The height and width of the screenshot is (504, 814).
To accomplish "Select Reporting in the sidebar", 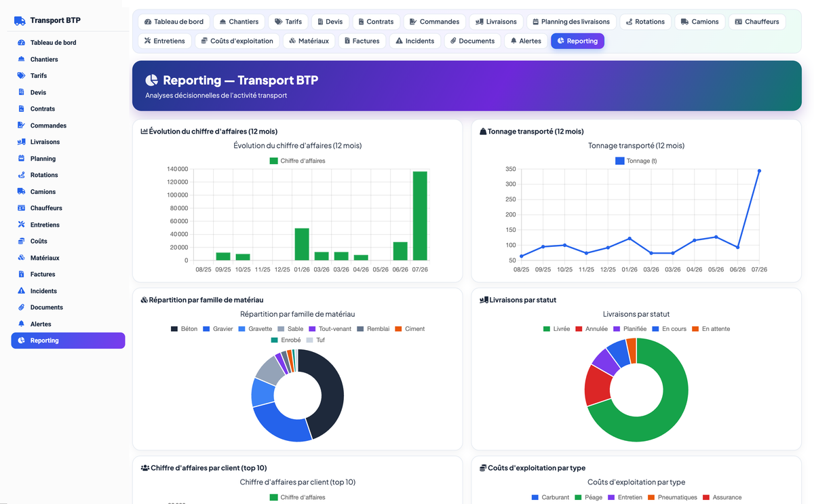I will point(68,341).
